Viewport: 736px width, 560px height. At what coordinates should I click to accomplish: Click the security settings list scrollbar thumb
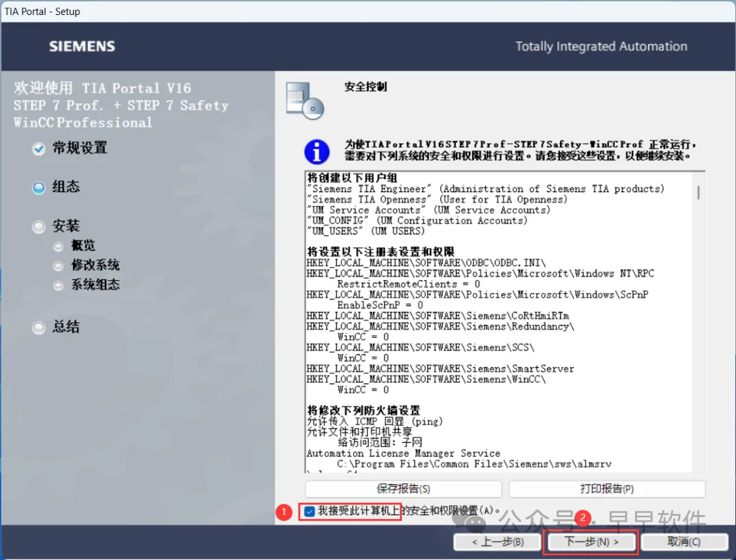click(x=699, y=192)
